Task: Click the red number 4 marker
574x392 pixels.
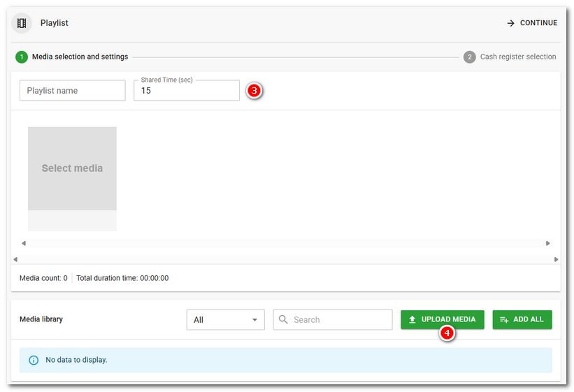Action: [x=447, y=334]
